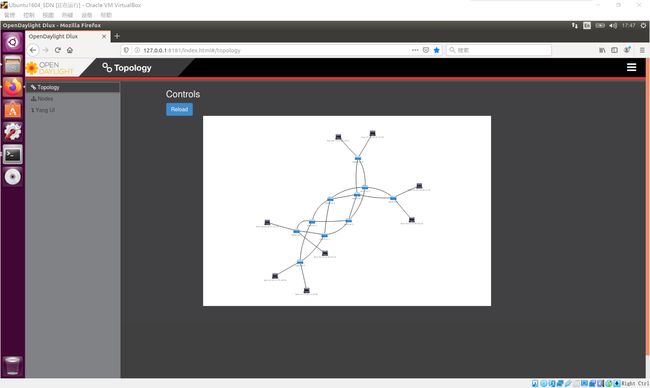
Task: Open the battery indicator in top panel
Action: pyautogui.click(x=600, y=25)
